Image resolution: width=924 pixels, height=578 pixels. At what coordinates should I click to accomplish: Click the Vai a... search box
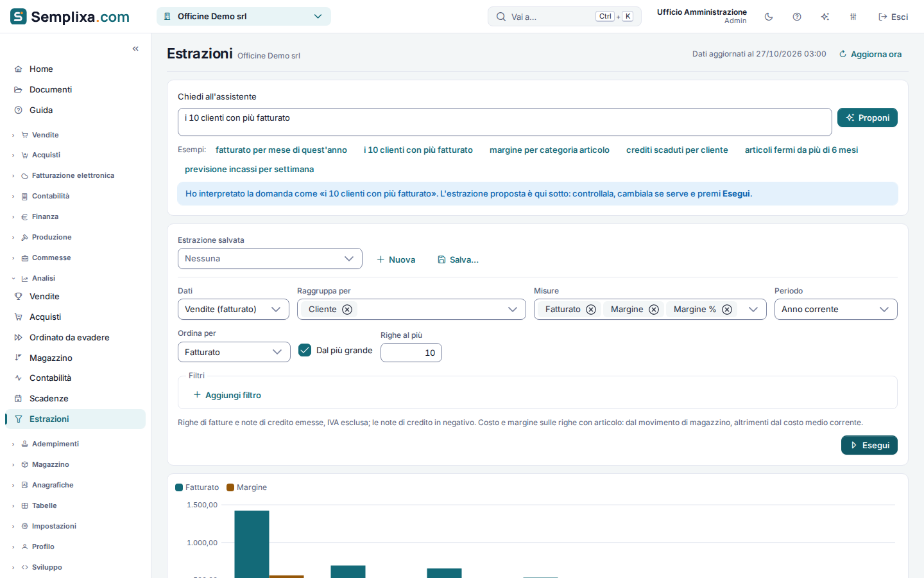point(565,17)
